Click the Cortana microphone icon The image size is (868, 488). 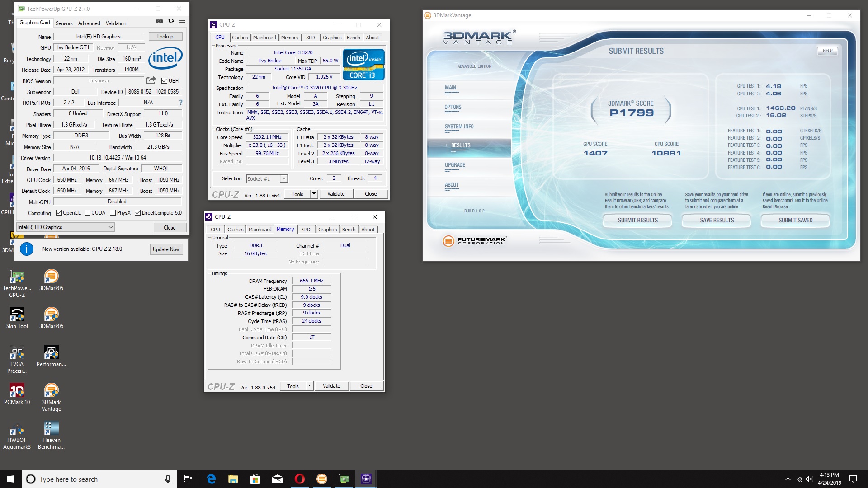[168, 479]
